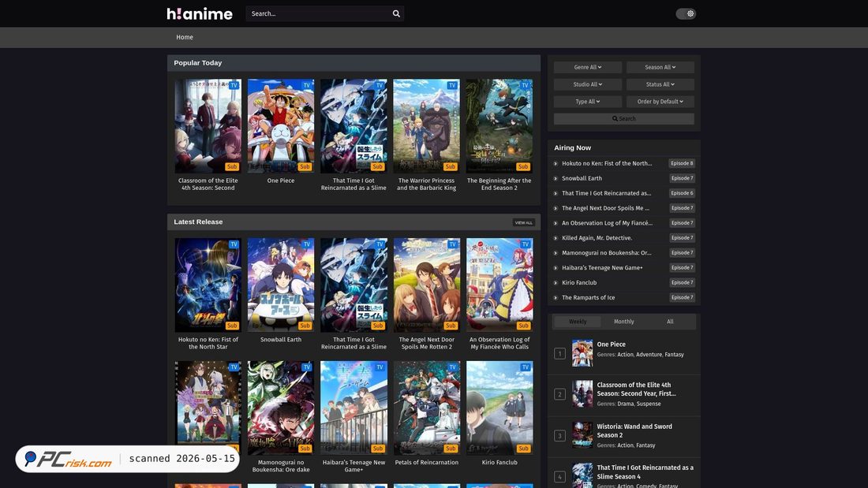This screenshot has width=868, height=488.
Task: Click One Piece title under Popular Today poster
Action: [281, 181]
